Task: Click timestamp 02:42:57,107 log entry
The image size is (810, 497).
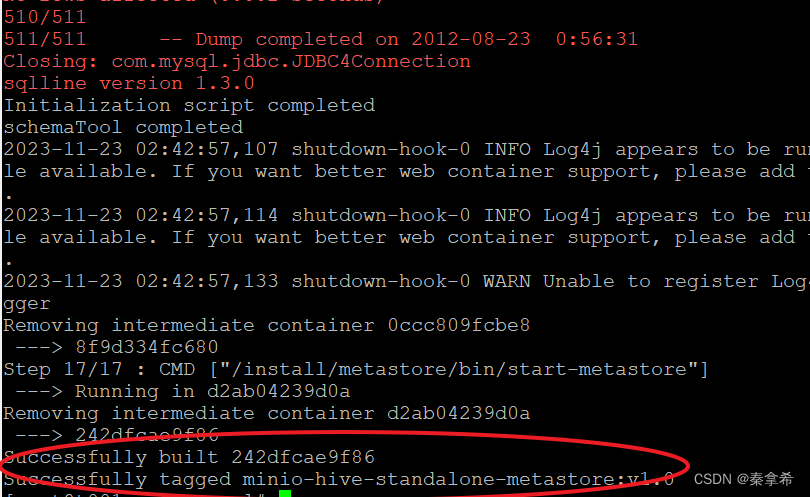Action: point(207,149)
